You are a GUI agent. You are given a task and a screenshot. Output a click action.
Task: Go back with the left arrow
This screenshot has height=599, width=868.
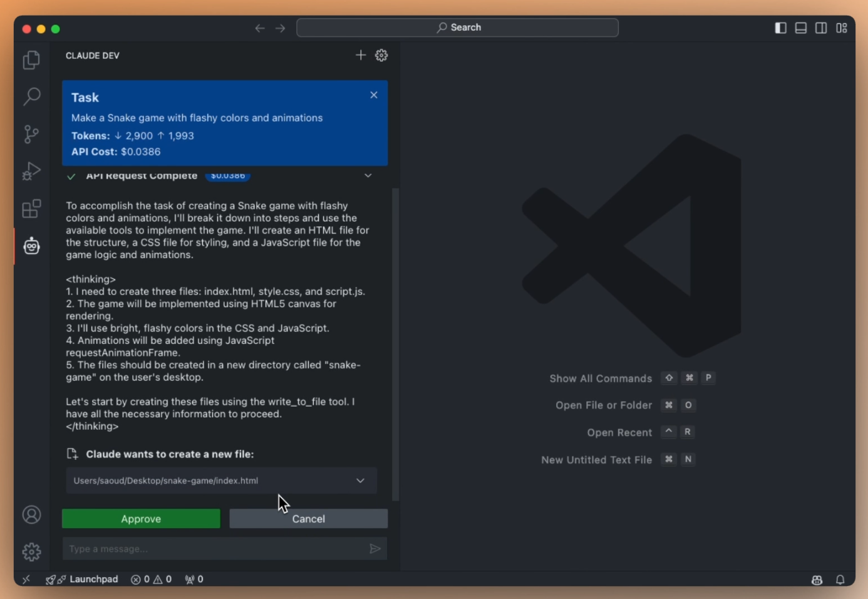pyautogui.click(x=260, y=28)
